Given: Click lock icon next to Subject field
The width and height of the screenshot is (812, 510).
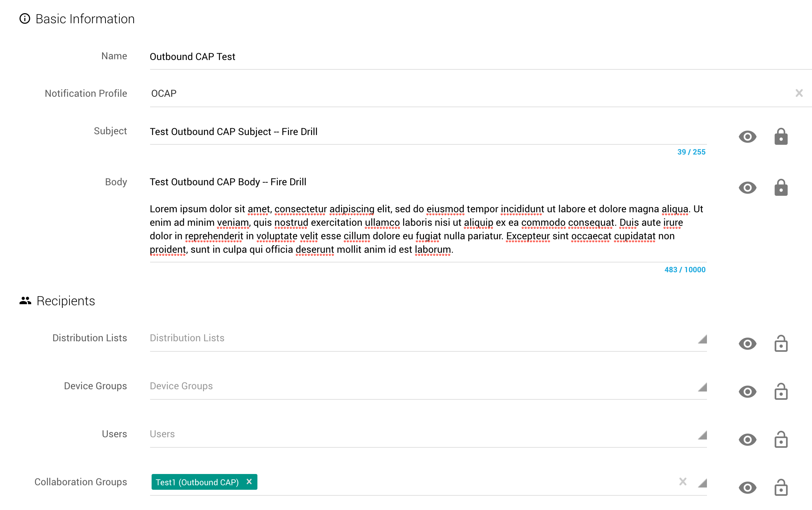Looking at the screenshot, I should pyautogui.click(x=781, y=137).
